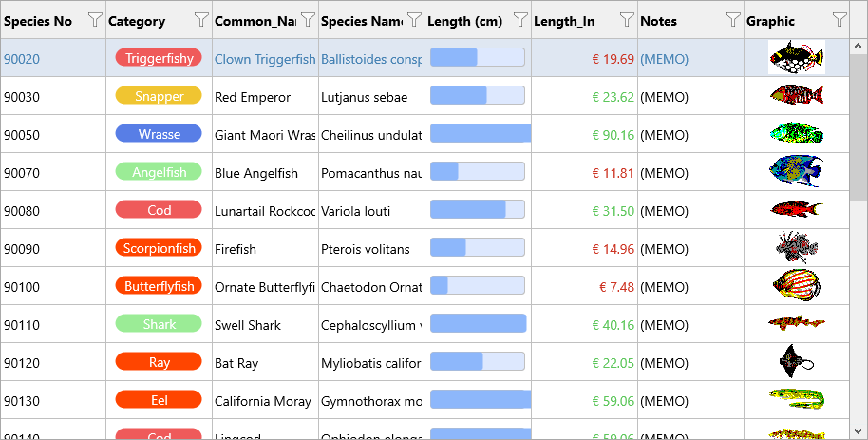Click the € 19.69 length value

[x=613, y=59]
